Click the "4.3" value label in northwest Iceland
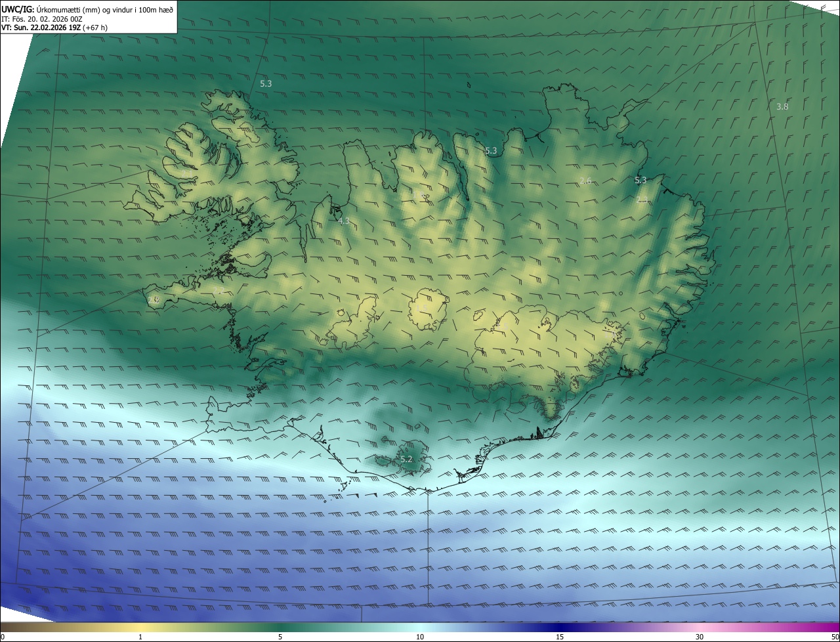Image resolution: width=840 pixels, height=642 pixels. coord(343,221)
